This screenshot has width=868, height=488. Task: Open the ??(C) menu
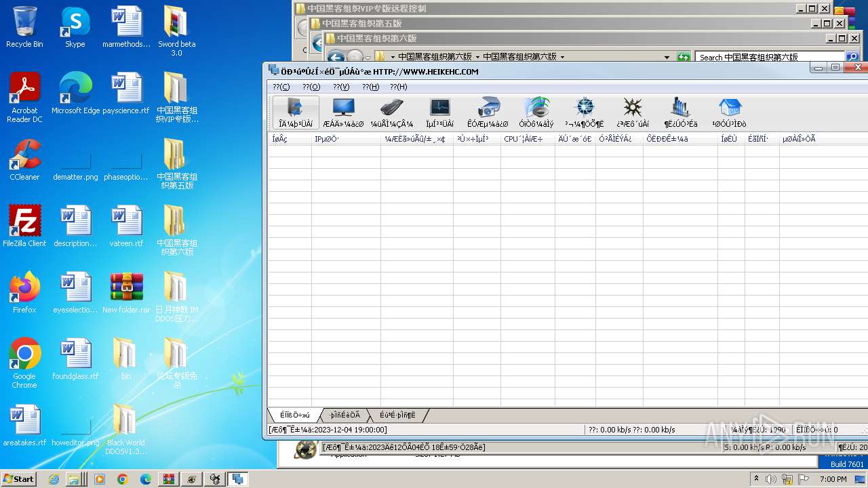281,87
